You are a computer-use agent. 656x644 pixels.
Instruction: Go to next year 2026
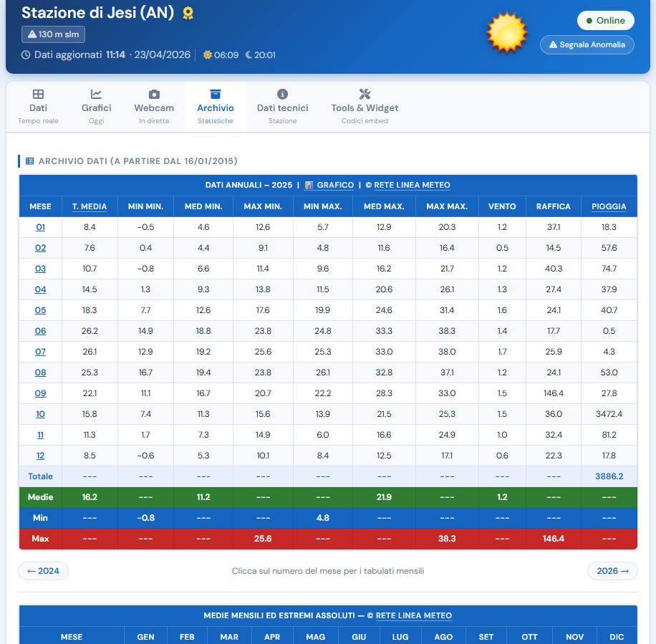point(612,571)
